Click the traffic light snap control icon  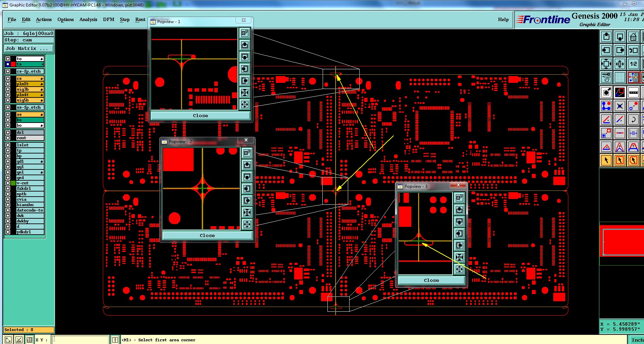633,77
